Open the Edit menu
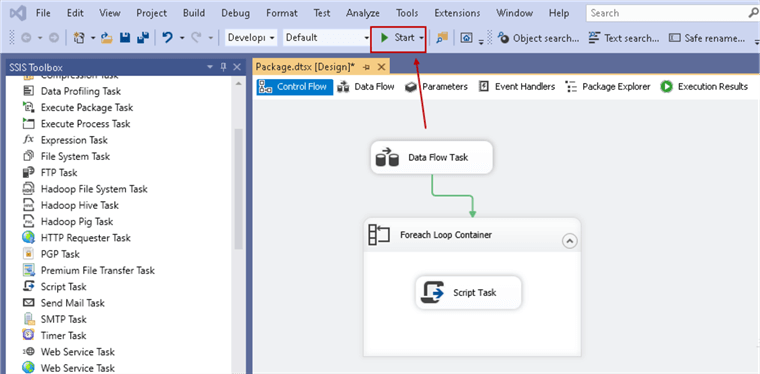 coord(75,13)
